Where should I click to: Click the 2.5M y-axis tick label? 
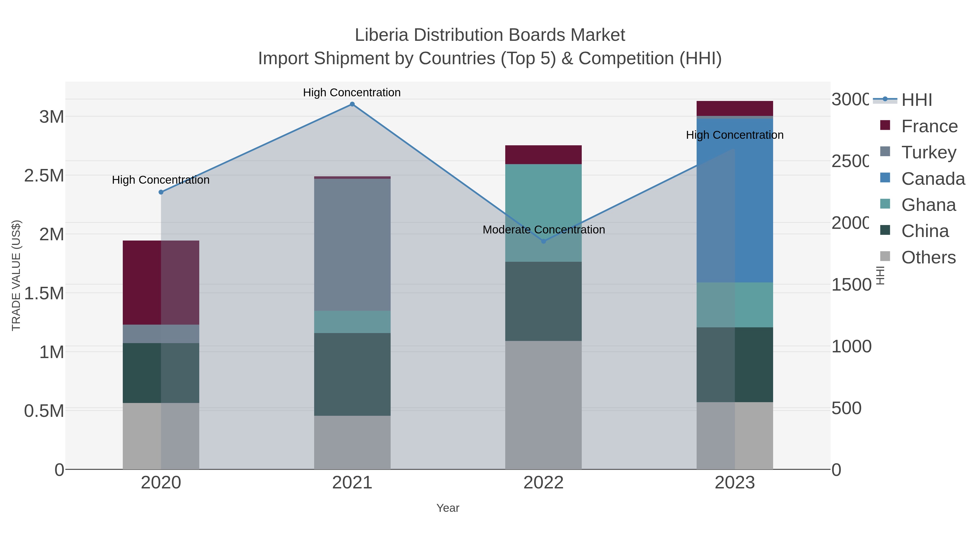[44, 176]
